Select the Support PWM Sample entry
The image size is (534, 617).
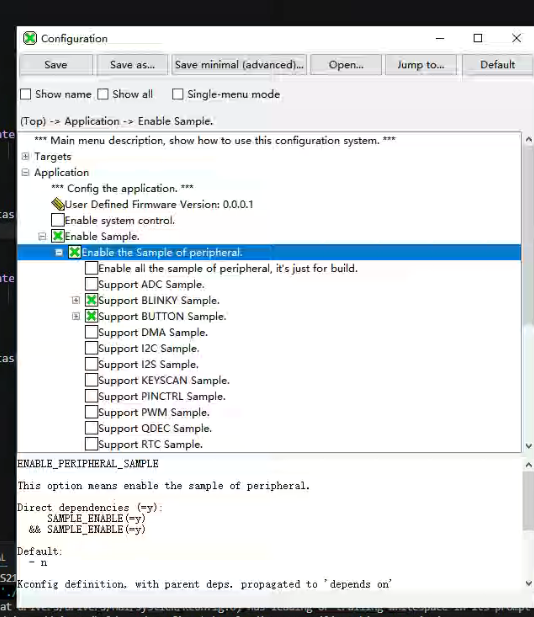coord(154,412)
